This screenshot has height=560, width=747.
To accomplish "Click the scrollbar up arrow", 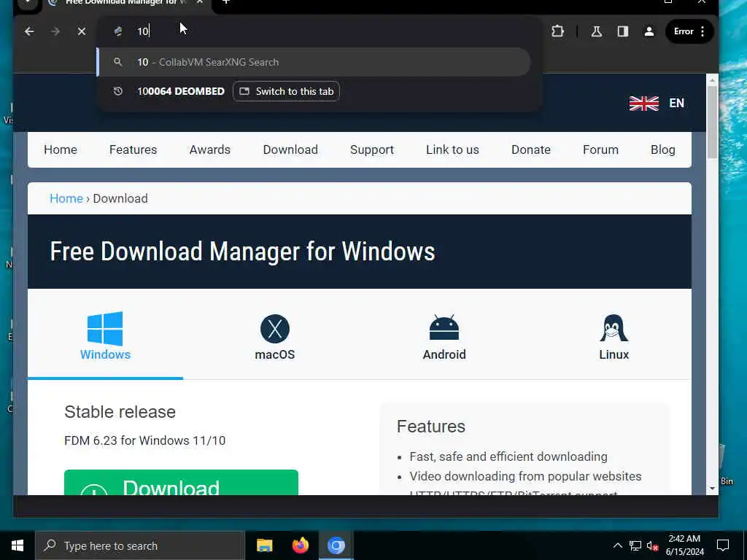I will 712,80.
